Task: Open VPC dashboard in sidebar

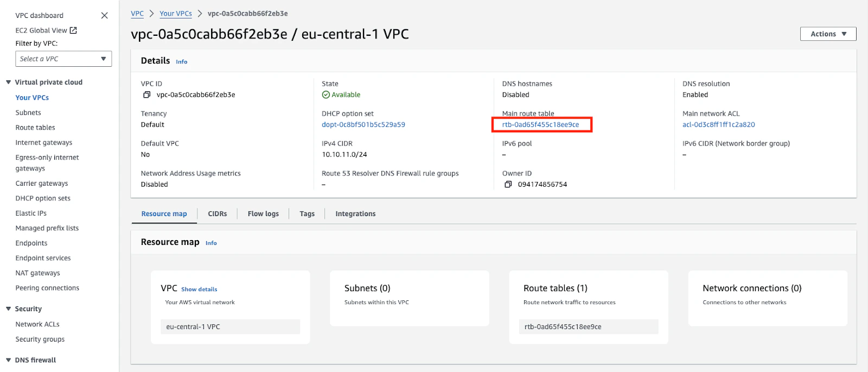Action: (x=39, y=16)
